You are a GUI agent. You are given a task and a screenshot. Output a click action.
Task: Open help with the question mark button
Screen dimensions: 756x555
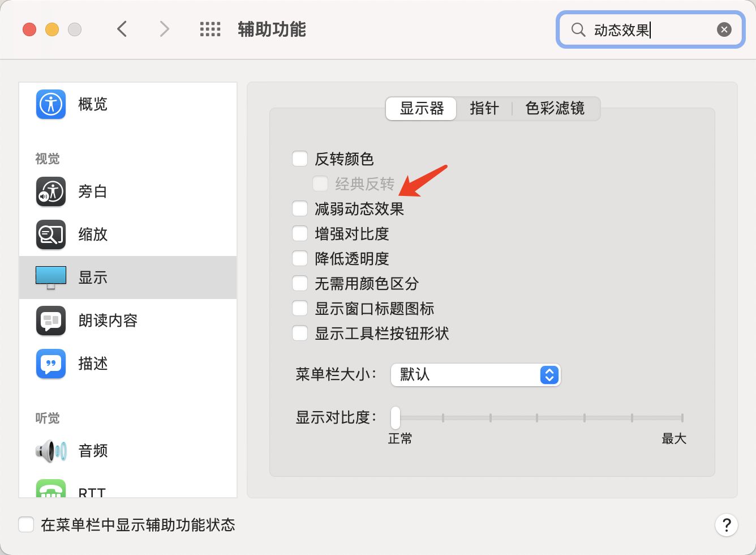[x=726, y=524]
